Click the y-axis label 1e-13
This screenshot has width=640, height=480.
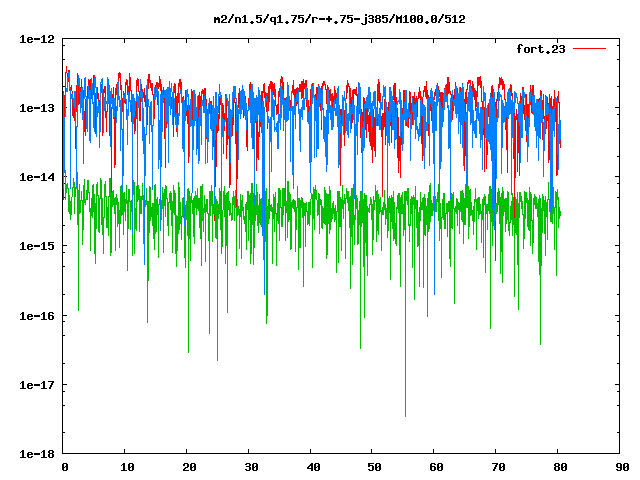(x=37, y=108)
